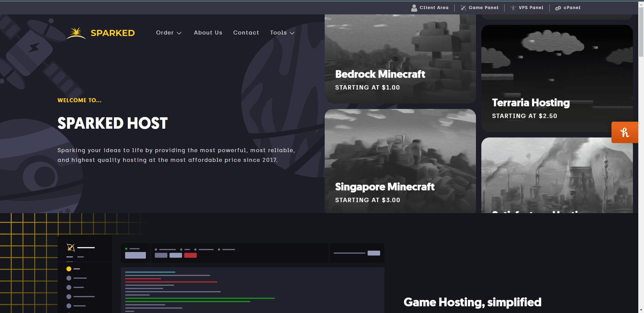This screenshot has width=644, height=313.
Task: Click the Sparked sun logo icon
Action: coord(76,33)
